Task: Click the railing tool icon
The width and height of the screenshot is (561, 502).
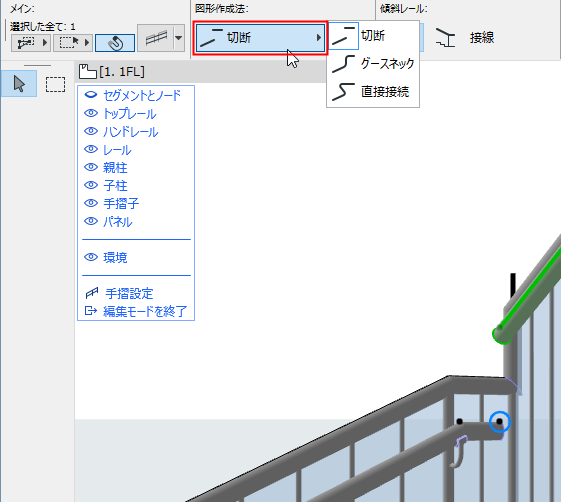Action: [x=156, y=38]
